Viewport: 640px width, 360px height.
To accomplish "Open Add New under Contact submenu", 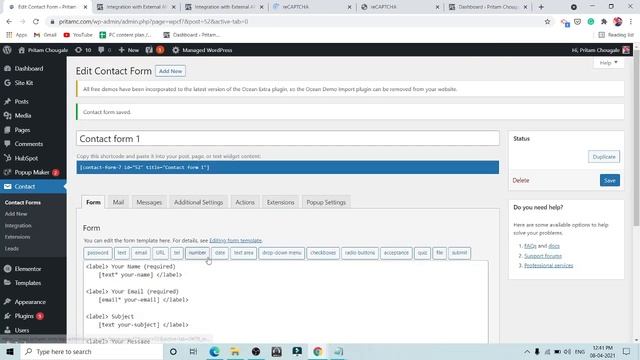I will click(16, 214).
